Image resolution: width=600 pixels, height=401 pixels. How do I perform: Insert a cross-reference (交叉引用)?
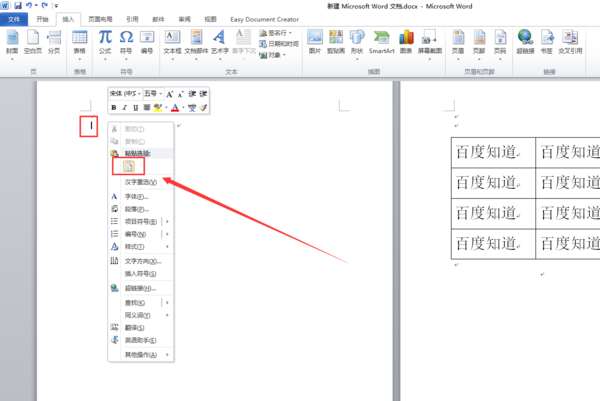pos(570,42)
